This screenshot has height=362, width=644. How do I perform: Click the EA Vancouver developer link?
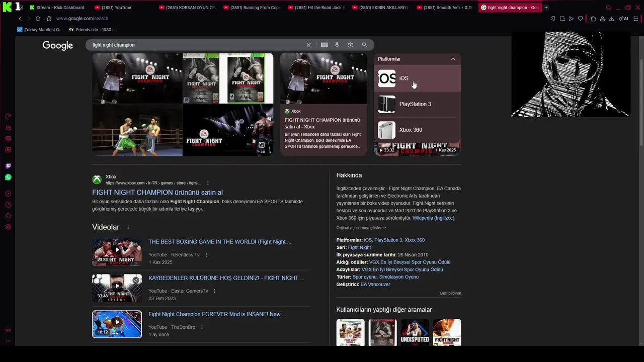pos(375,285)
